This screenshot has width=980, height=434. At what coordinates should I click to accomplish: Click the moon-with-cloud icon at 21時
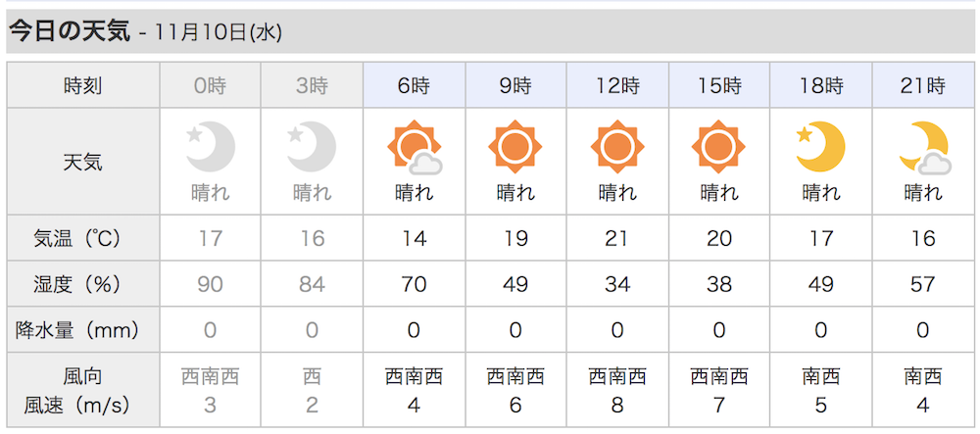pyautogui.click(x=925, y=148)
